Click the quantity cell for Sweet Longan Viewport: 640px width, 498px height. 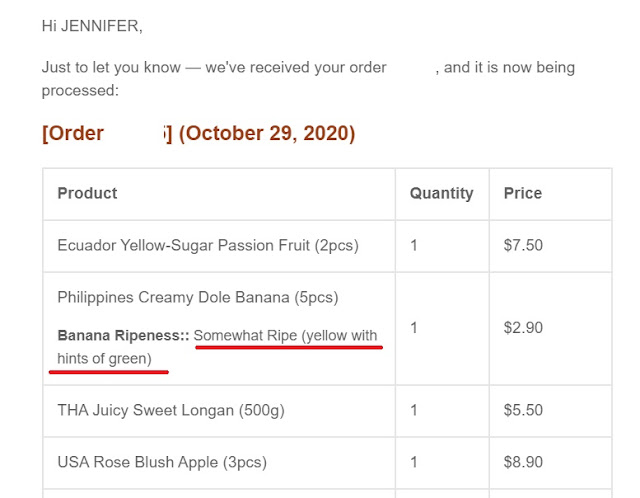[442, 411]
